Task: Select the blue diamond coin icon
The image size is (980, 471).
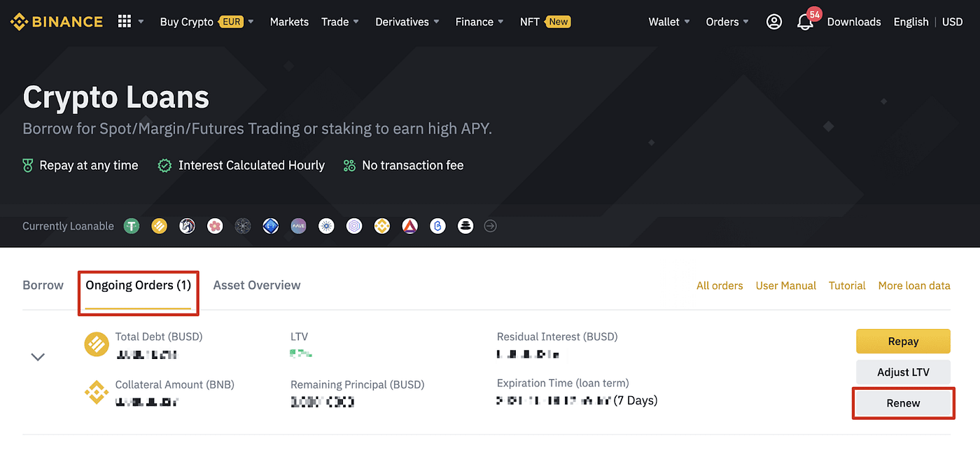Action: point(271,226)
